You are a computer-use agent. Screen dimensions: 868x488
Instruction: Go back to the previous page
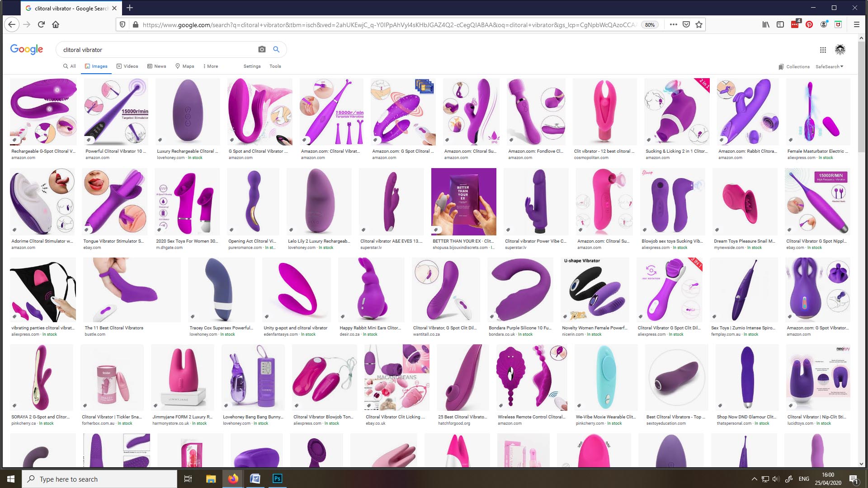click(x=12, y=24)
